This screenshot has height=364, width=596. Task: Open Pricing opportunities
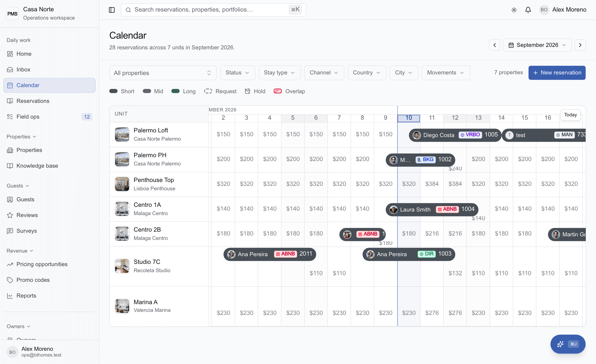point(49,264)
